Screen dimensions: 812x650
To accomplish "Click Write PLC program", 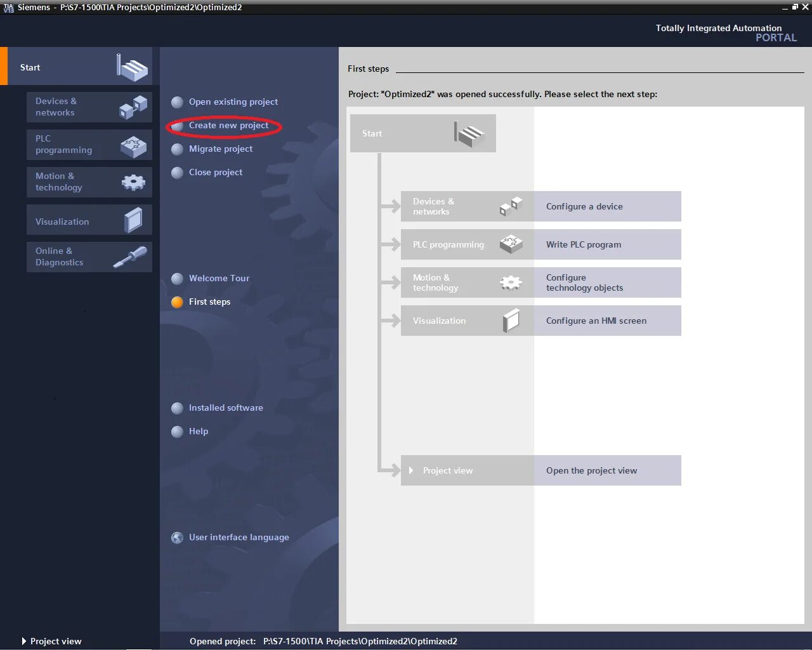I will pos(607,244).
